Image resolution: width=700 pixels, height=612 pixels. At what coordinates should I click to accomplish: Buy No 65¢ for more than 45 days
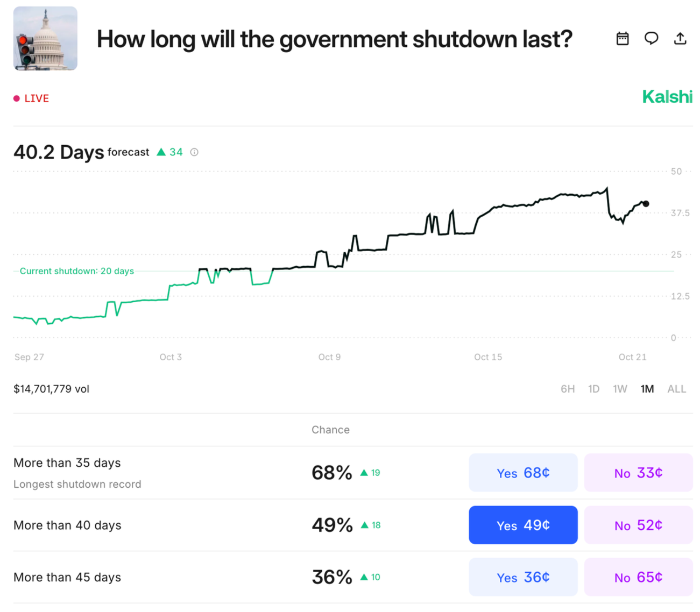[639, 577]
